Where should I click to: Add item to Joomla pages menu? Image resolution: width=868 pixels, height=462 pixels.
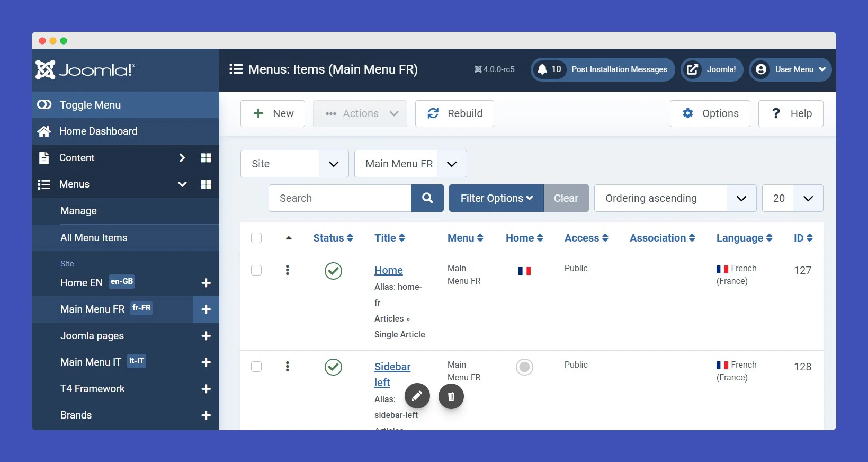(x=206, y=336)
